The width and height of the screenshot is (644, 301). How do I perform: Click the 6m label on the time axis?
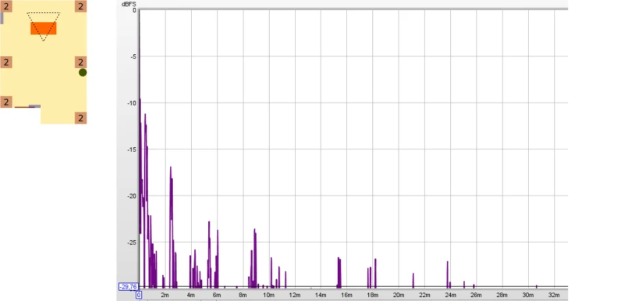tap(217, 295)
